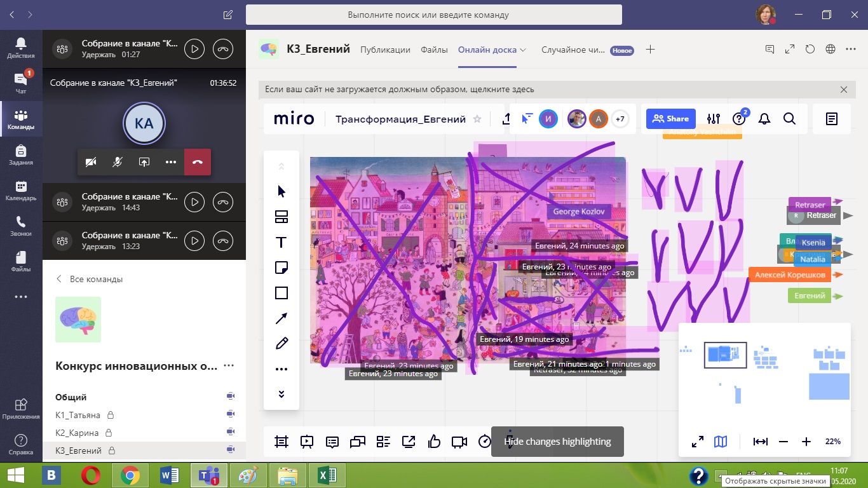The width and height of the screenshot is (868, 488).
Task: Expand more Miro toolbar tools chevron
Action: (x=281, y=394)
